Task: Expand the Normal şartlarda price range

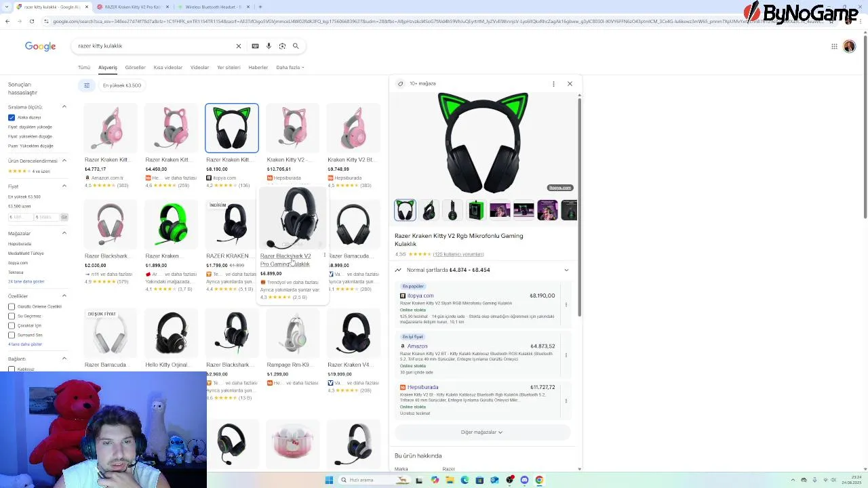Action: [x=566, y=270]
